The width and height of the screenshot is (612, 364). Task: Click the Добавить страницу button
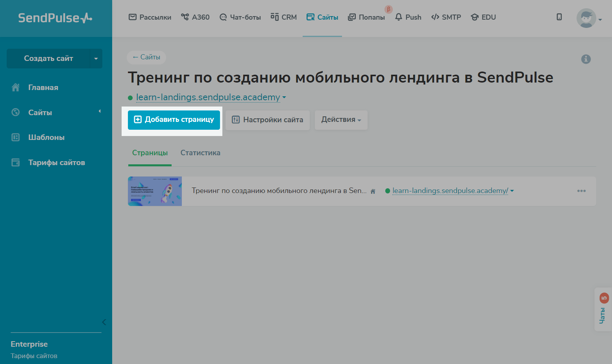coord(174,120)
